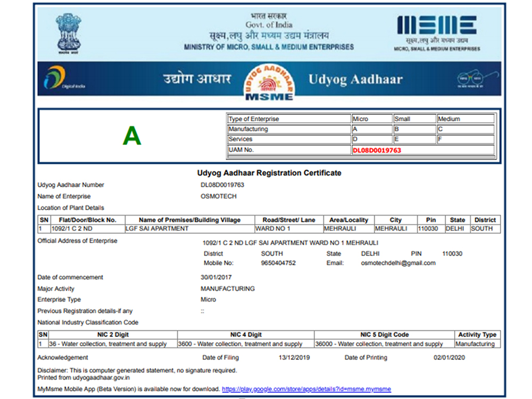Click the printing date 02/01/2020
Image resolution: width=532 pixels, height=399 pixels.
pyautogui.click(x=449, y=358)
